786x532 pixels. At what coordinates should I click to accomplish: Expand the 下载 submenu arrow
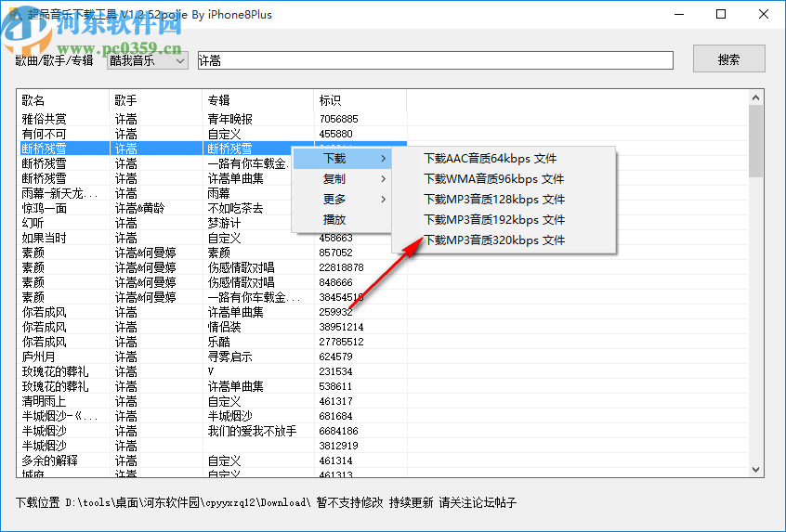383,159
